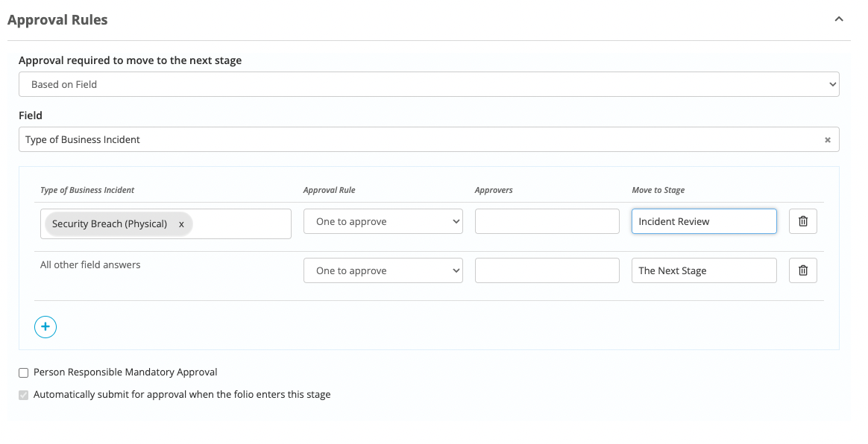
Task: Click 'Approval required to move to next stage' label
Action: point(130,60)
